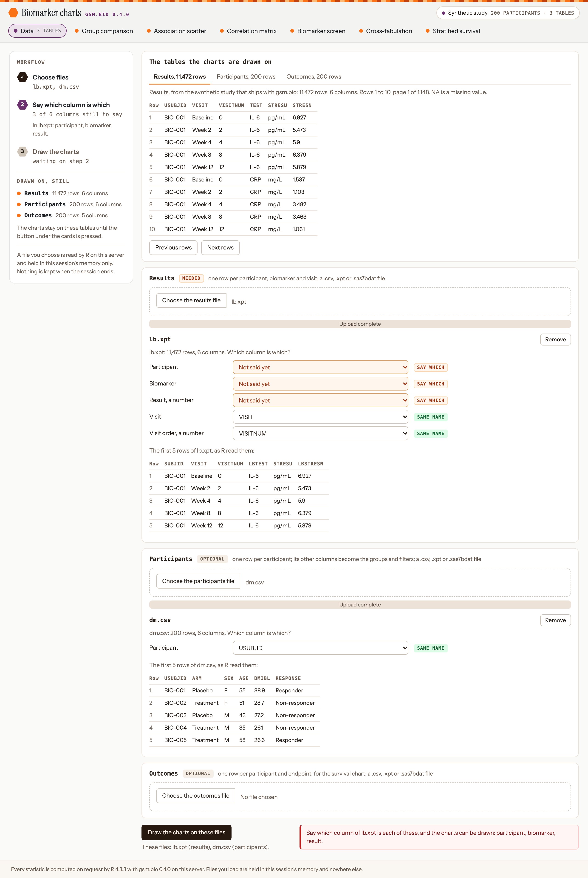Click Choose the participants file button
Screen dimensions: 588x878
[x=198, y=581]
